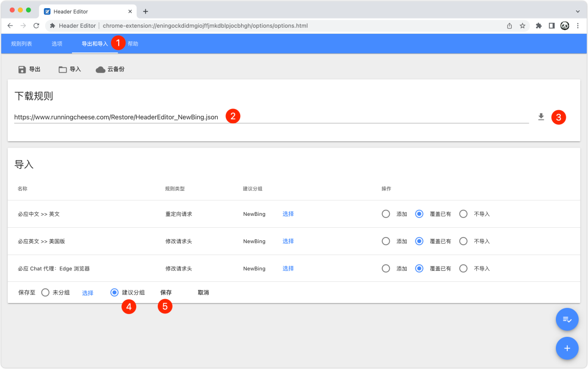The width and height of the screenshot is (588, 369).
Task: Click the download rule icon beside URL
Action: tap(541, 117)
